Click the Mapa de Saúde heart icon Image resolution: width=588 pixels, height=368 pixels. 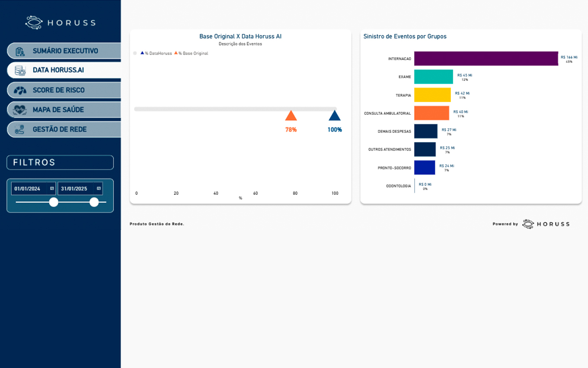[x=20, y=110]
